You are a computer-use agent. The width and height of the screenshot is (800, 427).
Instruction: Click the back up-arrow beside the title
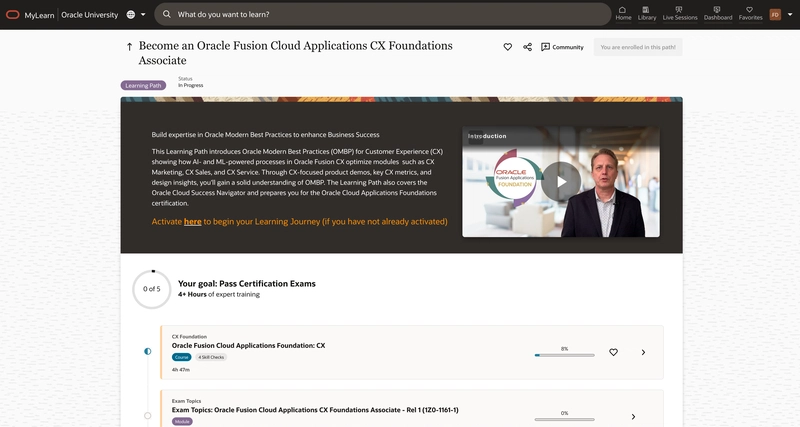[129, 47]
